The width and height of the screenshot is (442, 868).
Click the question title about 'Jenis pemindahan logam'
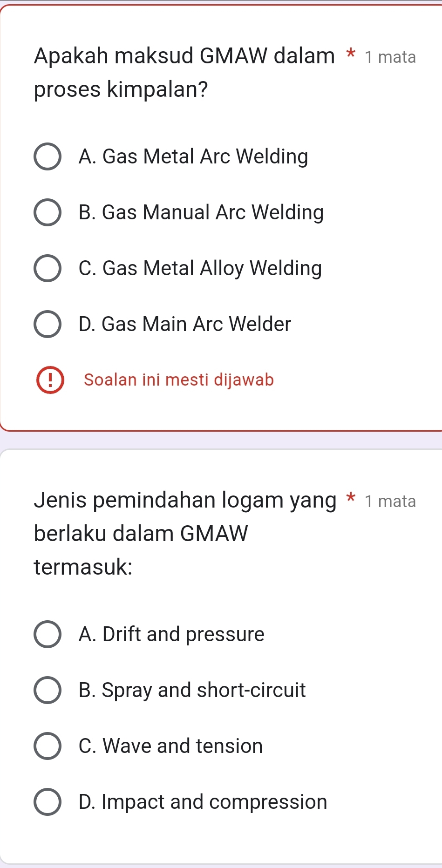point(184,533)
